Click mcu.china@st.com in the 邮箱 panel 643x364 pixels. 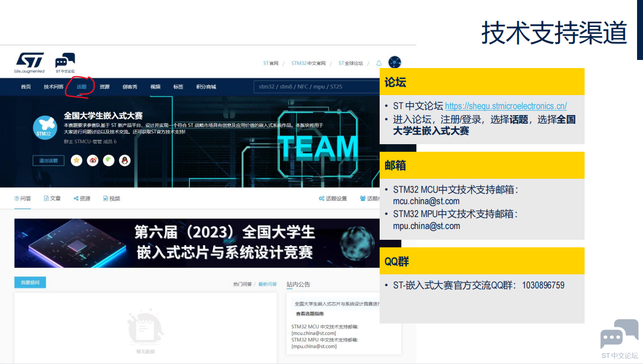426,201
